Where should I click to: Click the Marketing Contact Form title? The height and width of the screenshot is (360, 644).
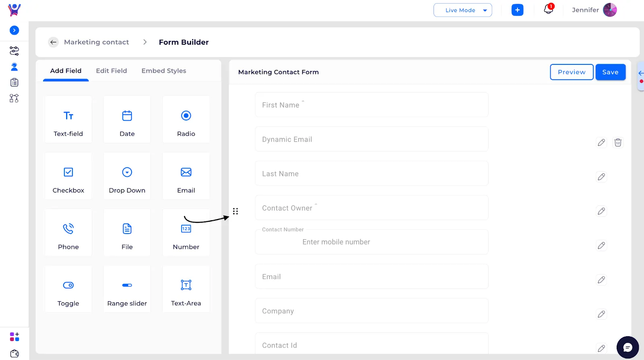(x=279, y=72)
